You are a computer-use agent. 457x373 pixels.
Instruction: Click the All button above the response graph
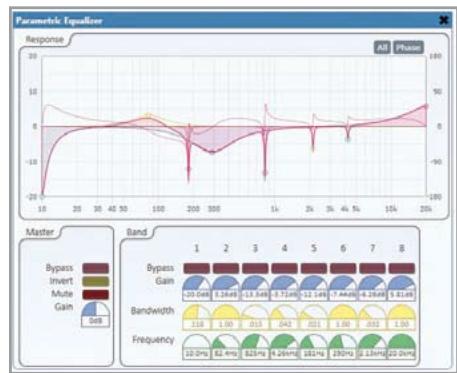[x=382, y=47]
